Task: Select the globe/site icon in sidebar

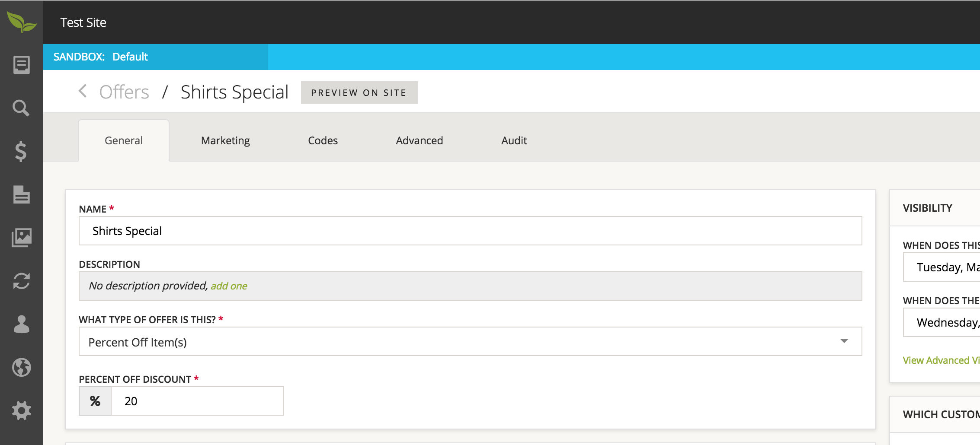Action: [21, 367]
